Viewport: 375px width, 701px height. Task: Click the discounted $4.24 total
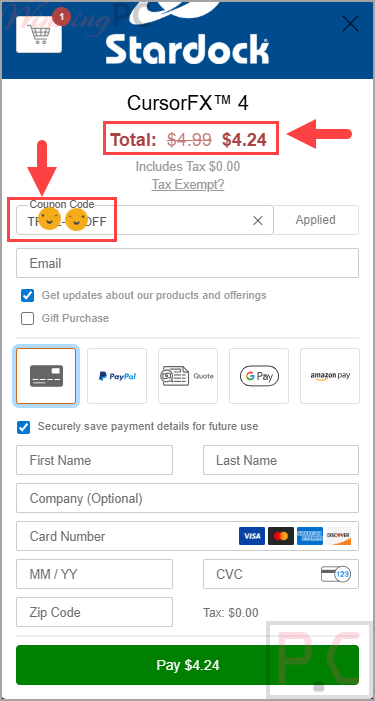pos(244,140)
